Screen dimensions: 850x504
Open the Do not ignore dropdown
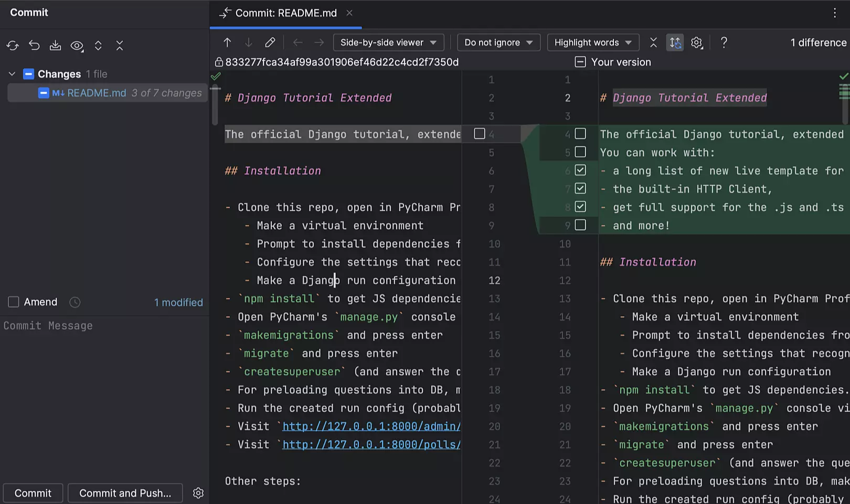[498, 42]
